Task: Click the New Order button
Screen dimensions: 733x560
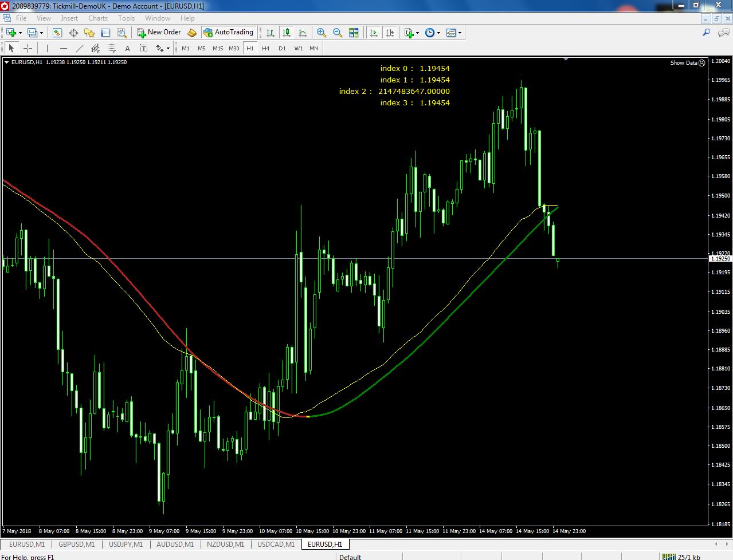Action: [159, 33]
